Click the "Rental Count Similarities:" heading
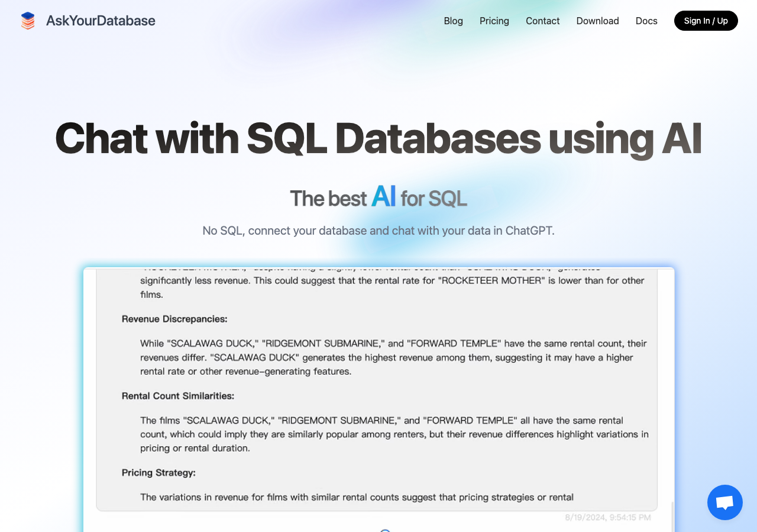 coord(178,395)
